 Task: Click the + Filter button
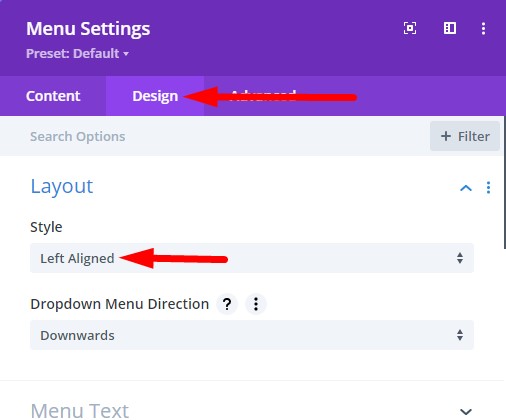coord(465,136)
